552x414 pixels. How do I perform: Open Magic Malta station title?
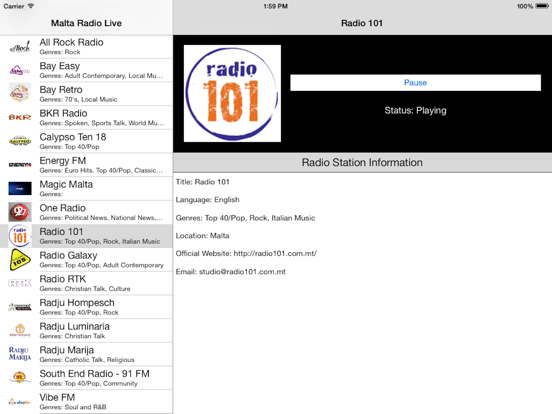pyautogui.click(x=66, y=184)
